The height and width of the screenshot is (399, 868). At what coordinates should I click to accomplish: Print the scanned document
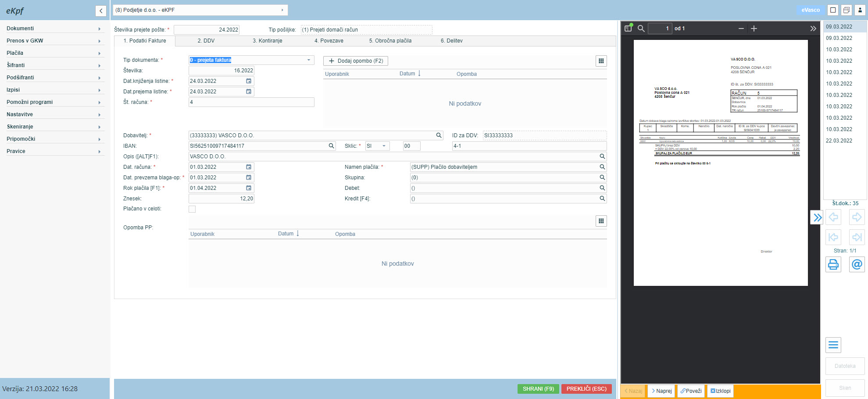[833, 264]
